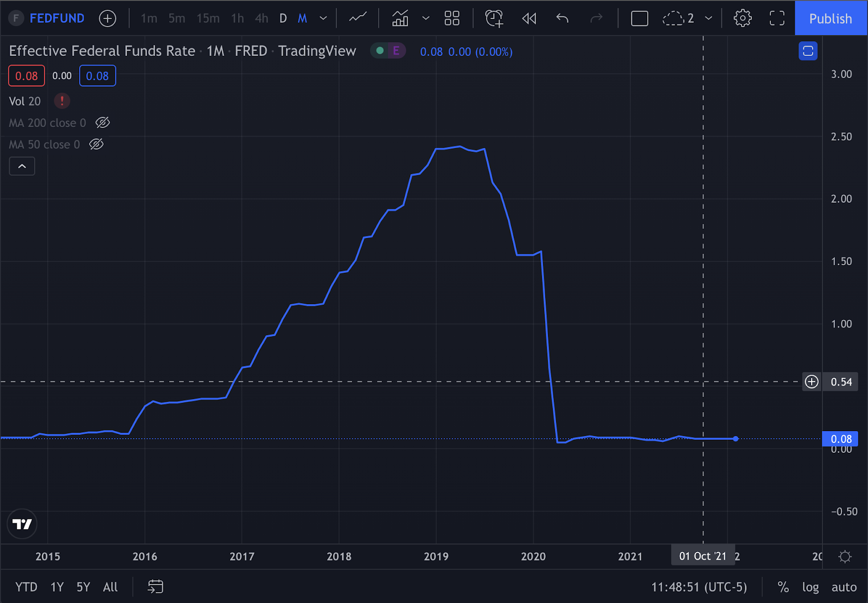Viewport: 868px width, 603px height.
Task: Open the layout cloud dropdown arrow
Action: click(x=709, y=18)
